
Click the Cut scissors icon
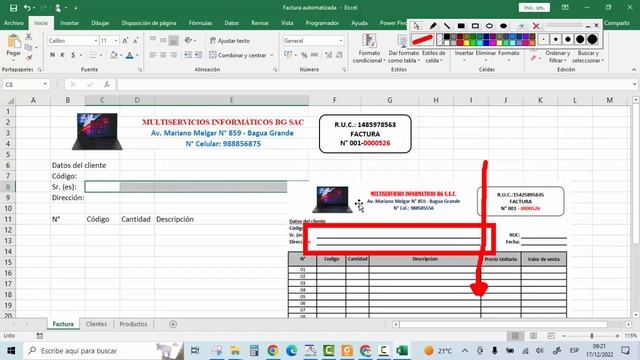tap(29, 37)
